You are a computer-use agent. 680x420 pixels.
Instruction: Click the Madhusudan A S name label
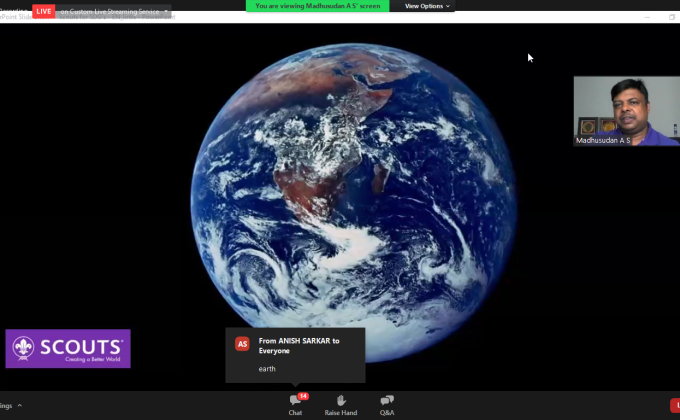click(x=603, y=141)
